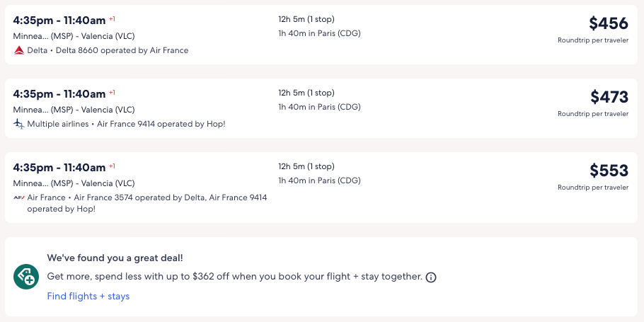
Task: Click the Delta airline logo icon
Action: click(x=19, y=50)
